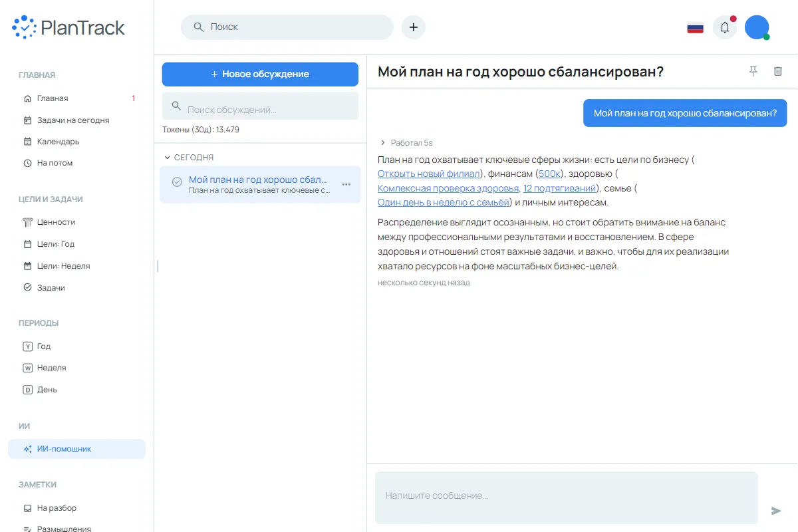Open the "Год" period view
This screenshot has height=532, width=798.
(77, 346)
